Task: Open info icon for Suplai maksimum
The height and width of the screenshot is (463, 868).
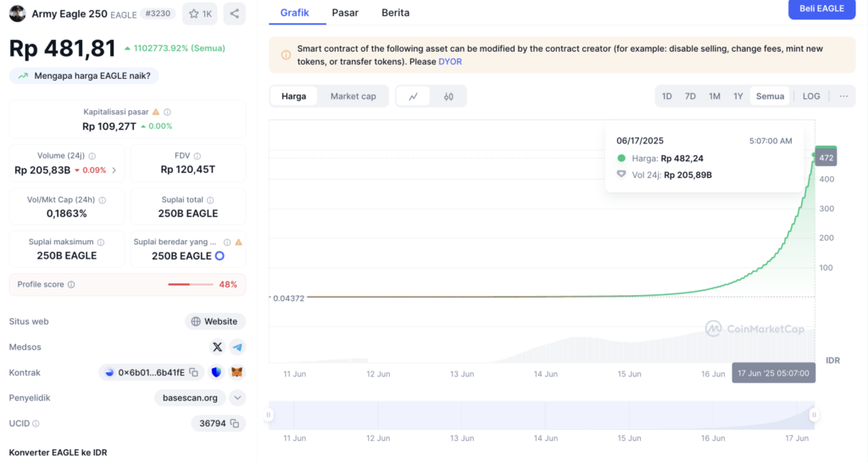Action: (x=101, y=242)
